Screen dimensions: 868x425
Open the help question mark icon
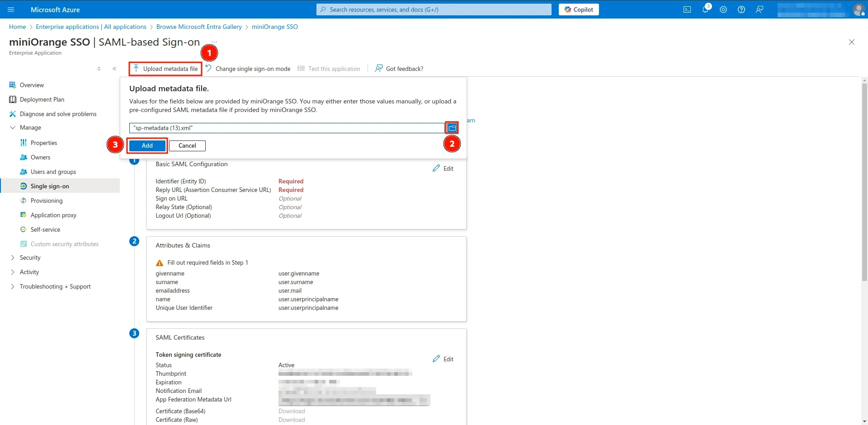tap(741, 9)
